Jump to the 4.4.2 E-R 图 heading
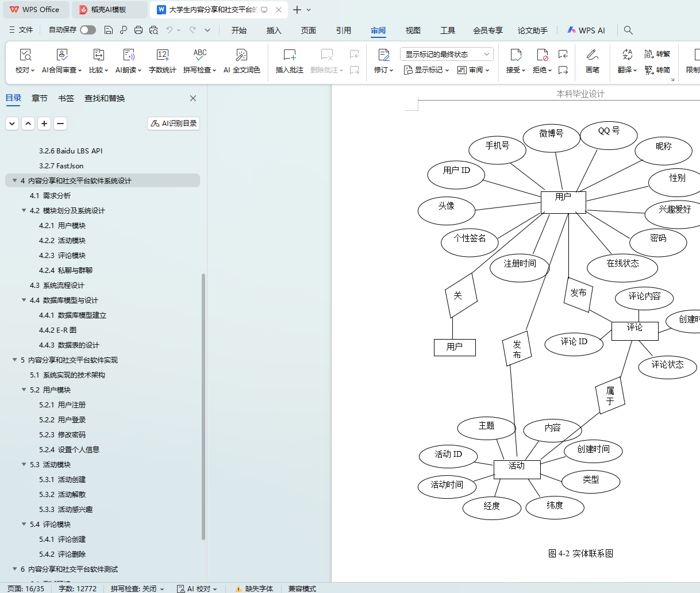 point(57,330)
